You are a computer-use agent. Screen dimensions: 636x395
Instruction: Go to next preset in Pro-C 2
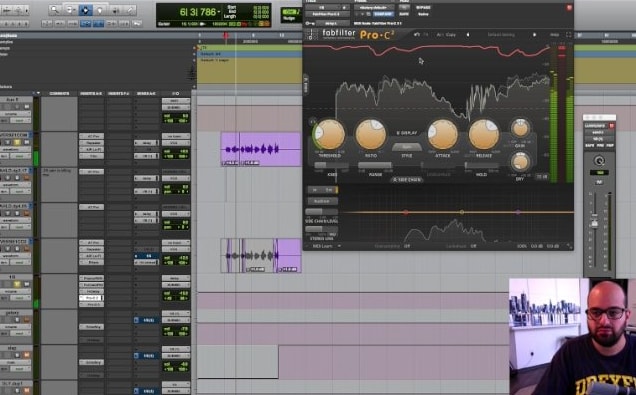[x=534, y=35]
